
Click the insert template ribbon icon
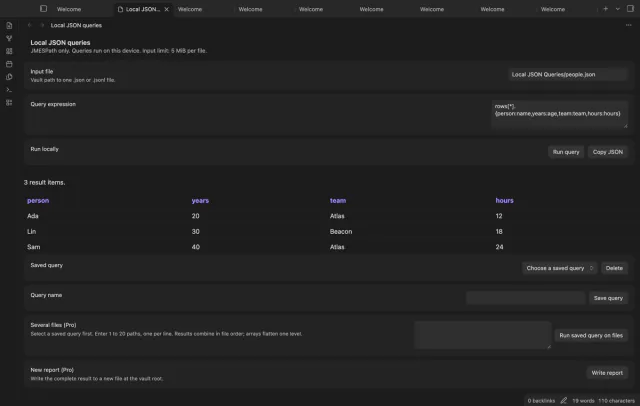9,77
